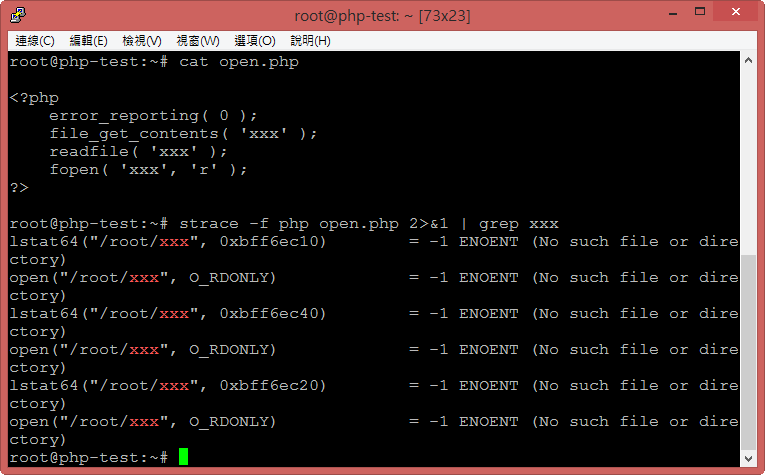Click the 'cat open.php' command line
Screen dimensions: 765x475
pyautogui.click(x=154, y=62)
